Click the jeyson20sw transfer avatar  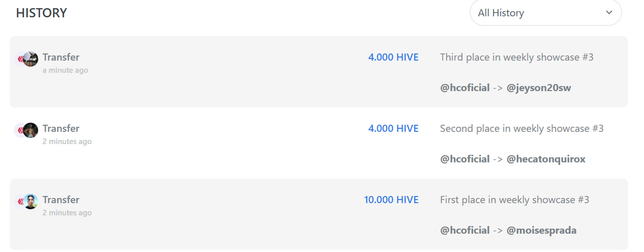(31, 59)
